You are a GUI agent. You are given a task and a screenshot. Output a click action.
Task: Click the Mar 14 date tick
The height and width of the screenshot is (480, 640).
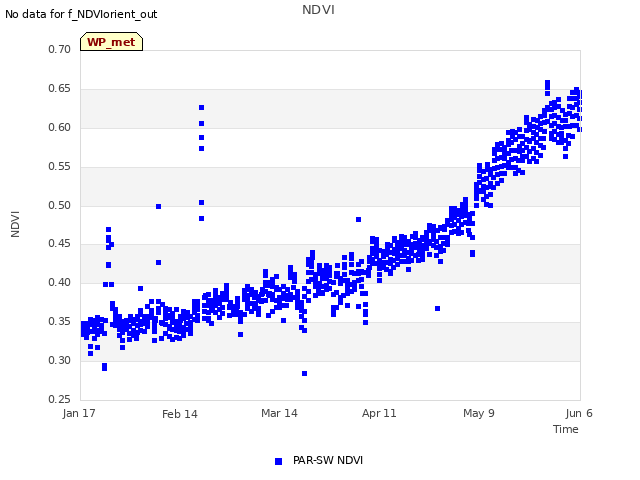(x=279, y=413)
